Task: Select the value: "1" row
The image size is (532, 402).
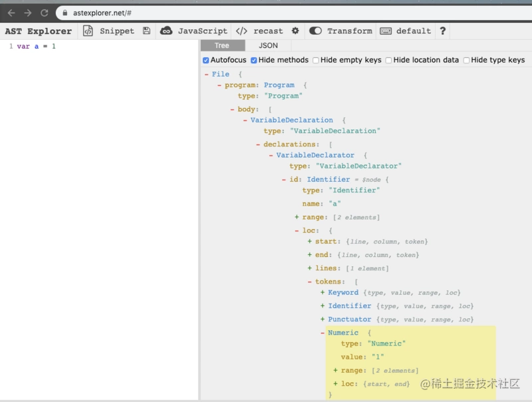Action: tap(362, 357)
